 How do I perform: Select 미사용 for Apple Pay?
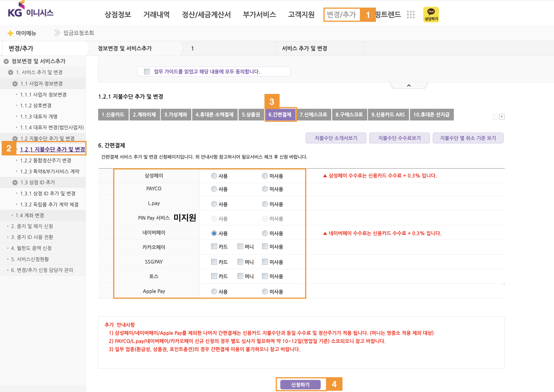click(x=265, y=292)
